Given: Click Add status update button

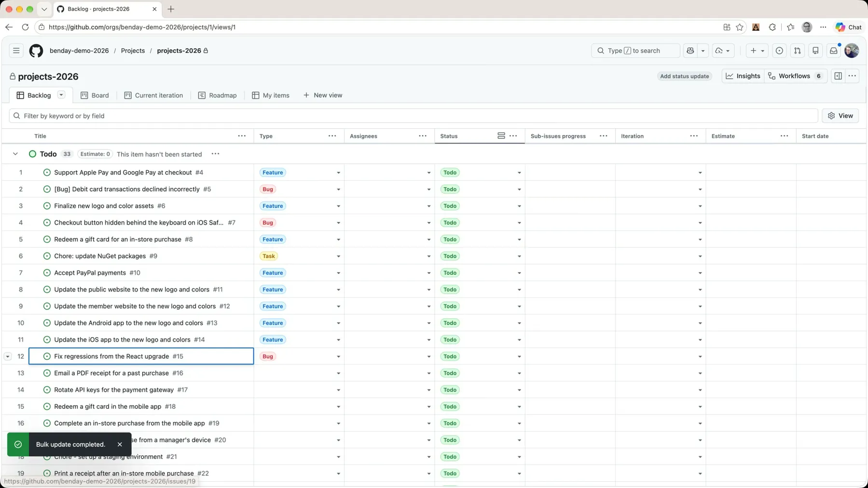Looking at the screenshot, I should coord(684,76).
